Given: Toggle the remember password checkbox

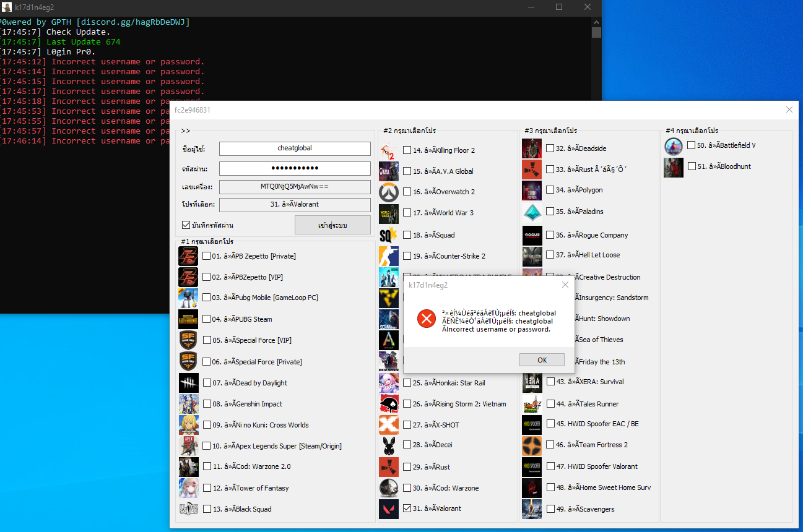Looking at the screenshot, I should tap(186, 225).
